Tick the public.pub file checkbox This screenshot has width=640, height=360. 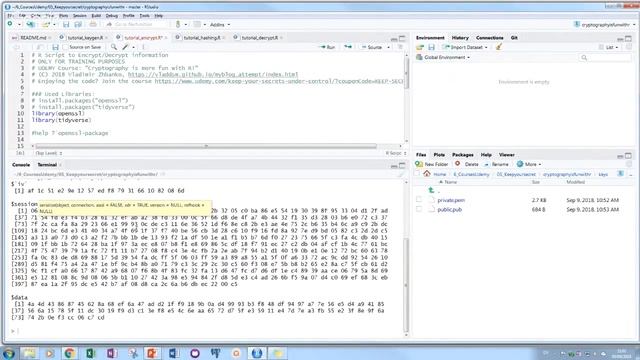point(419,209)
